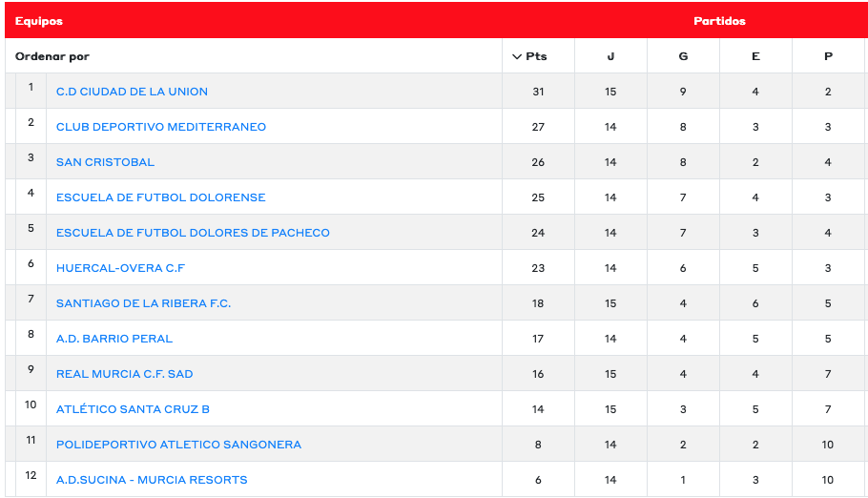This screenshot has height=498, width=868.
Task: Click the Partidos header tab
Action: pos(719,21)
